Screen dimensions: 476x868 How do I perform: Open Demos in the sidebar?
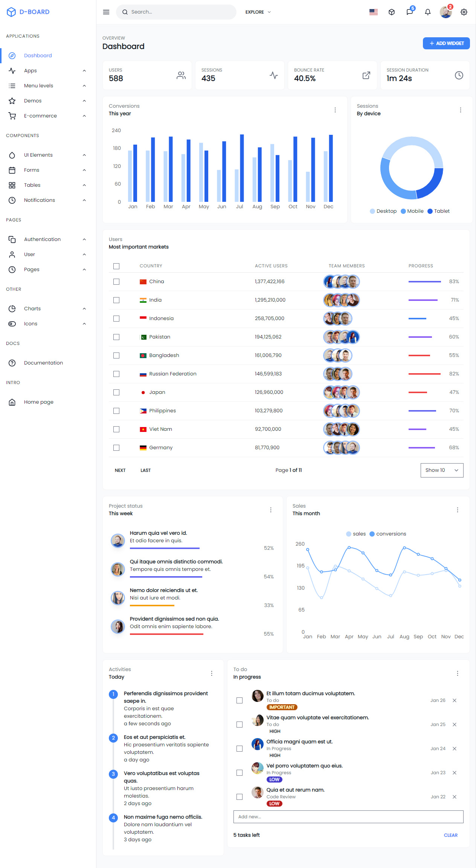click(48, 101)
